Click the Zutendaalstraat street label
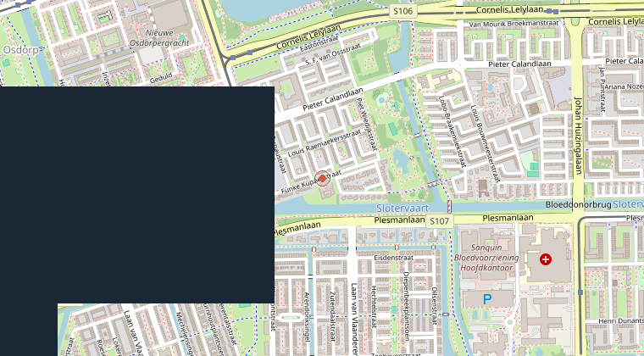644x356 pixels. (333, 316)
